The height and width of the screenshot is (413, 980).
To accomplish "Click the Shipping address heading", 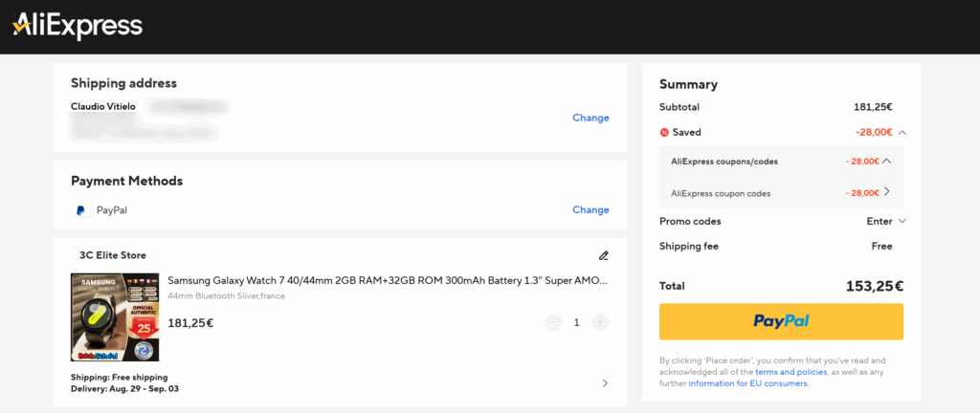I will [x=123, y=83].
